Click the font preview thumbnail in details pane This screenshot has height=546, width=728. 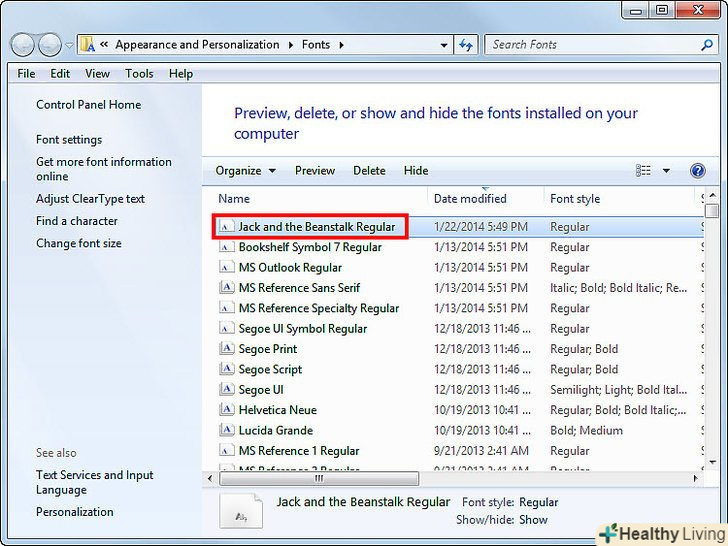[x=241, y=511]
